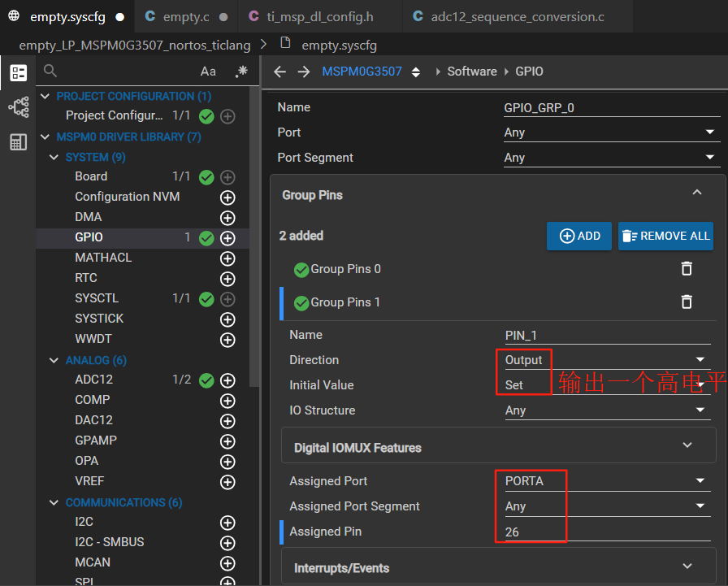Add another ADC12 instance
Image resolution: width=728 pixels, height=586 pixels.
click(x=227, y=380)
